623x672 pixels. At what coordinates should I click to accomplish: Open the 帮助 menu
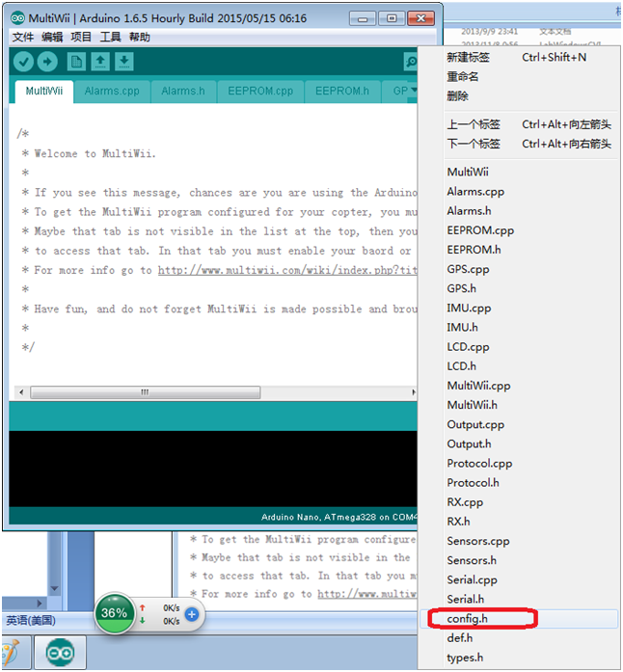[140, 38]
